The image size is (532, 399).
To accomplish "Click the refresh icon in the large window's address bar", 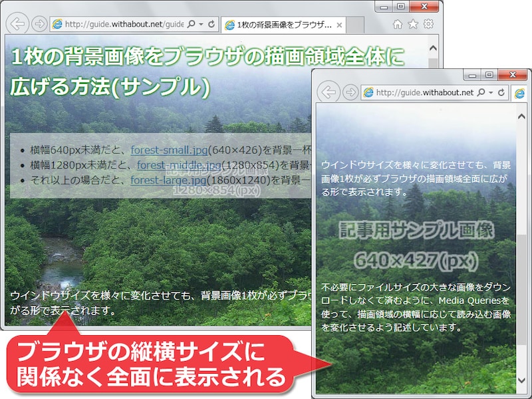I will tap(211, 24).
